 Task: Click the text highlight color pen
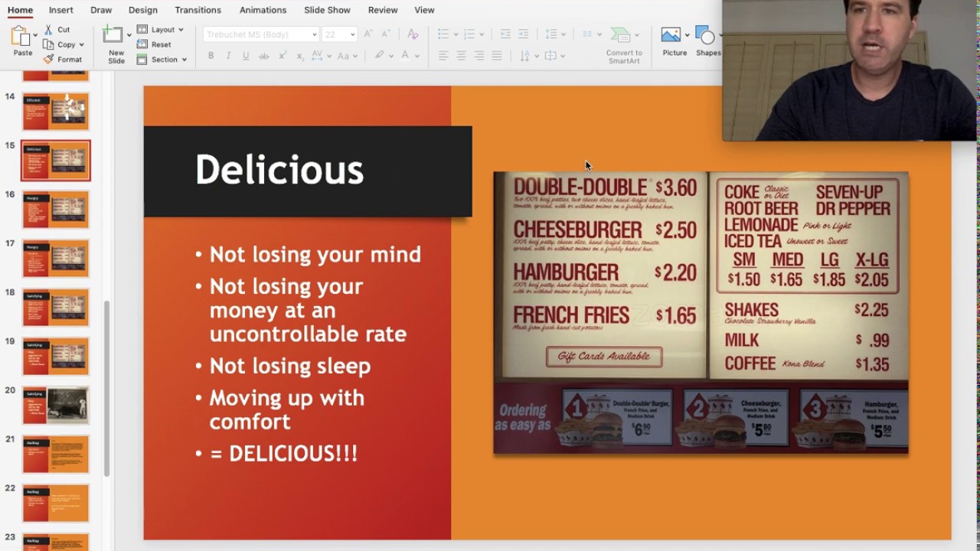tap(379, 56)
